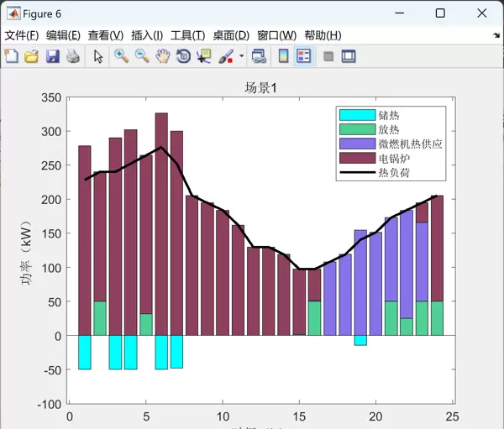
Task: Click the toolbar dock arrow at menu bar right
Action: (x=496, y=36)
